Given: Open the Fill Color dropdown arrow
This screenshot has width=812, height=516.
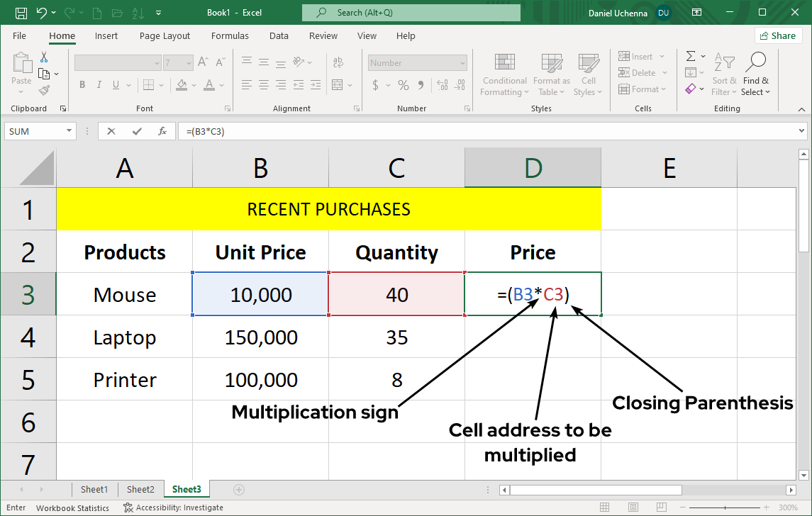Looking at the screenshot, I should (x=194, y=85).
